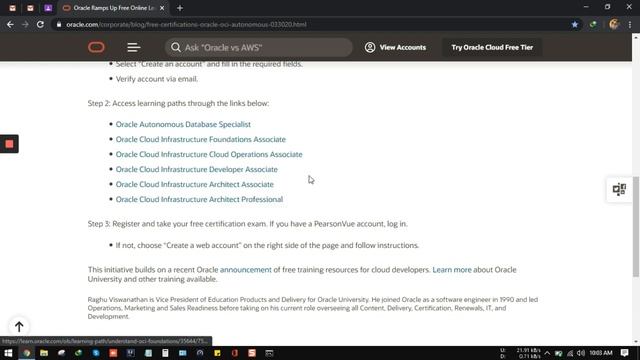Open OCI Cloud Operations Associate link
The width and height of the screenshot is (640, 360).
pos(209,154)
